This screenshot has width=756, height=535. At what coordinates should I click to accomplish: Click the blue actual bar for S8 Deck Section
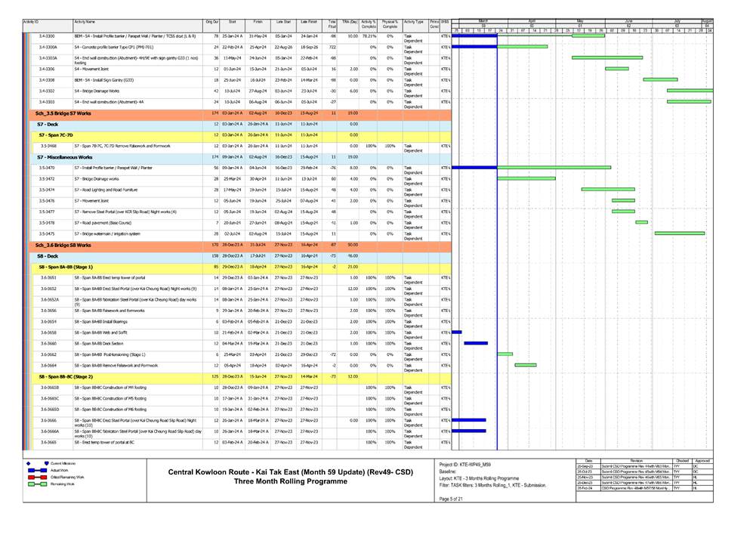tap(476, 342)
